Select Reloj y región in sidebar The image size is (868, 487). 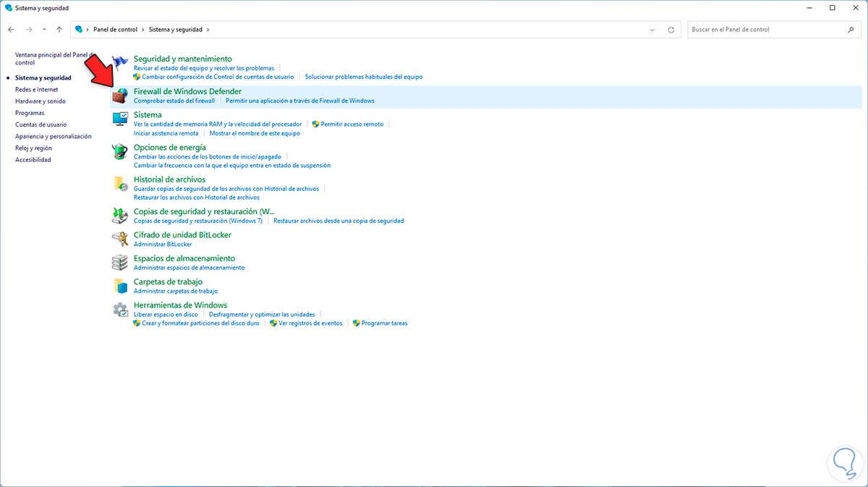pyautogui.click(x=34, y=148)
